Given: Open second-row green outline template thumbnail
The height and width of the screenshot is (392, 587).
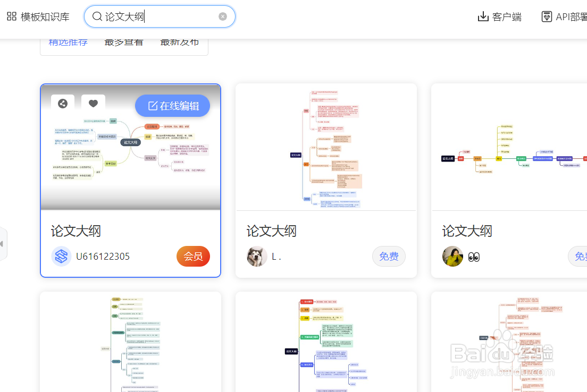Looking at the screenshot, I should [x=131, y=342].
